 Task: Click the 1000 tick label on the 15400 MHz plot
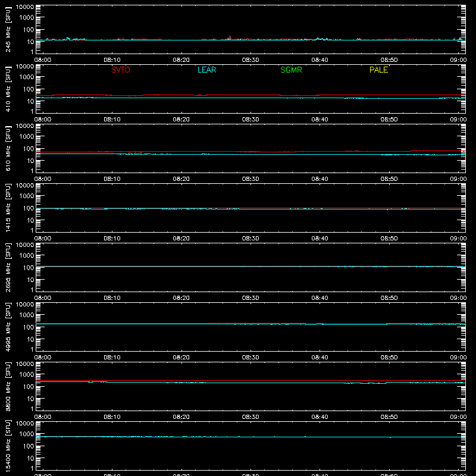(x=27, y=434)
